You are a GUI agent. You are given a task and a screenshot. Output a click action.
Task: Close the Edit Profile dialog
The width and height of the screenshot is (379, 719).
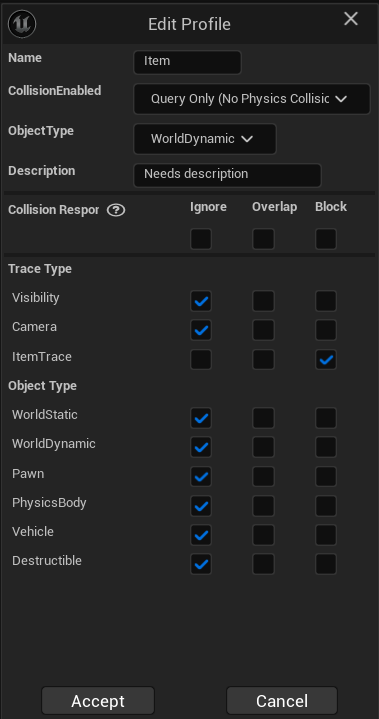351,19
